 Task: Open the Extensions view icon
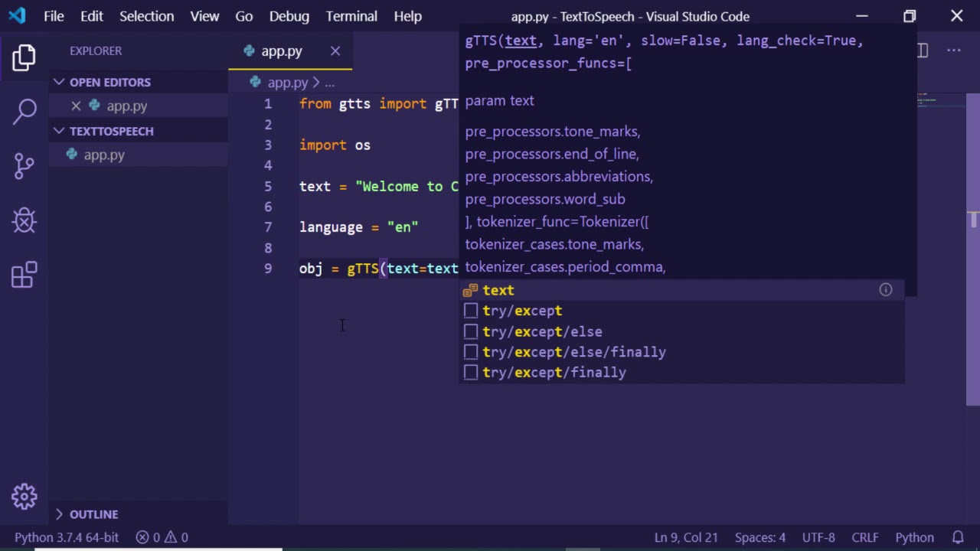click(x=24, y=275)
